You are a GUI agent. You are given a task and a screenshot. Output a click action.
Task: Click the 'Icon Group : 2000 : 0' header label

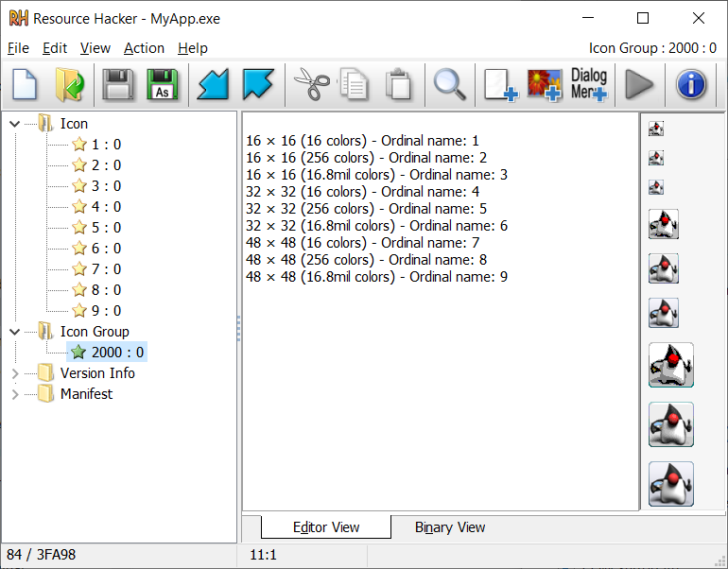click(652, 48)
